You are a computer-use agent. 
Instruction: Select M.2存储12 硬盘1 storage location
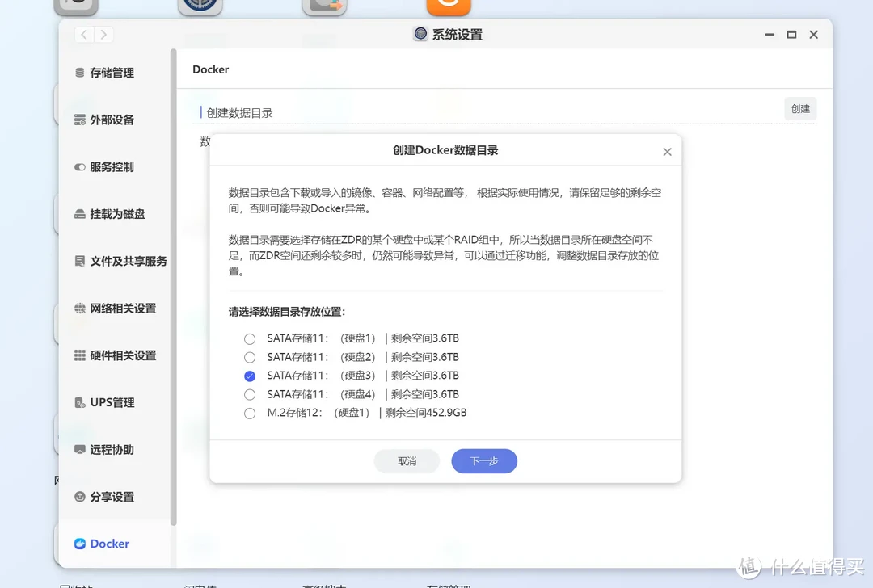(x=250, y=412)
